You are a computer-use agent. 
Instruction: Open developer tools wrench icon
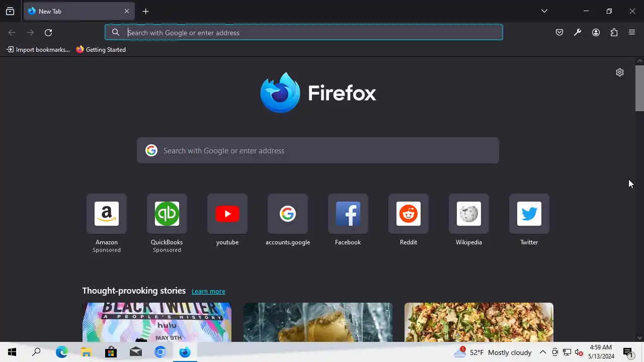[x=578, y=33]
